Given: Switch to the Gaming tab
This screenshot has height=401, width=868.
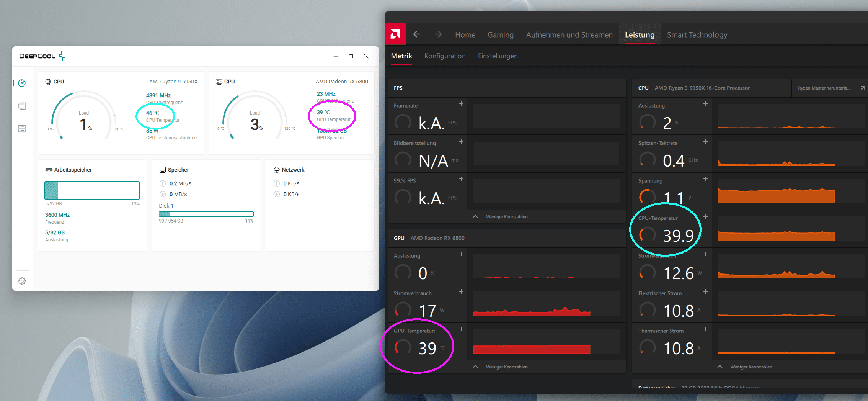Looking at the screenshot, I should click(x=500, y=35).
